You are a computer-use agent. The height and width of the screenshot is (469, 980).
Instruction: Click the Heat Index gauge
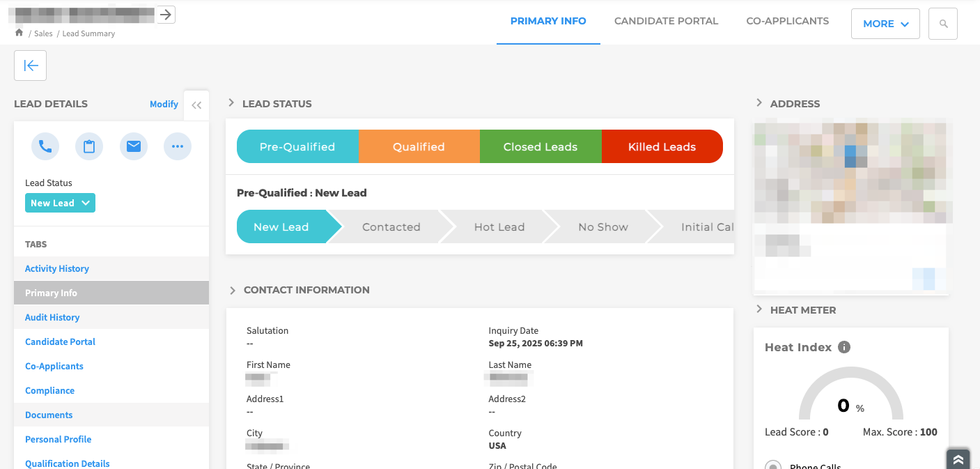coord(851,392)
